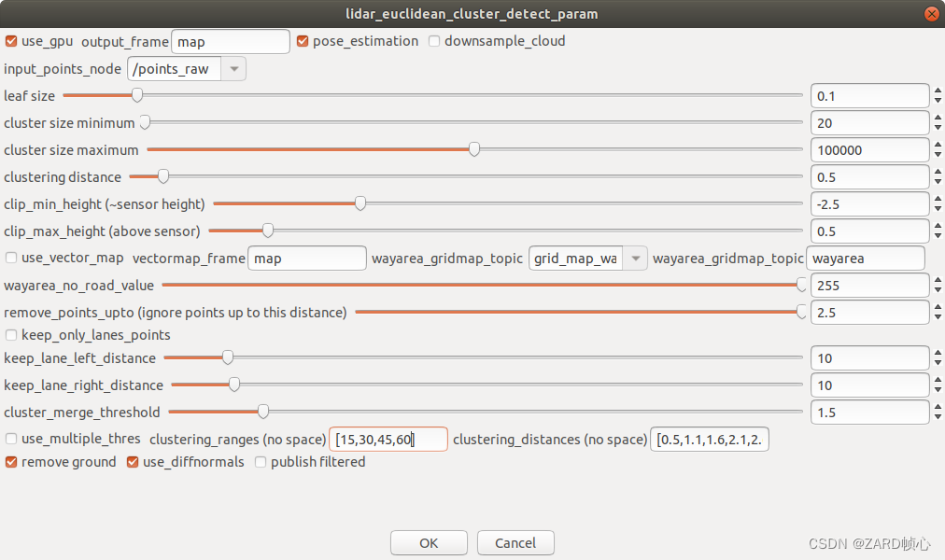Click the clustering_ranges text field
This screenshot has width=945, height=560.
point(388,439)
